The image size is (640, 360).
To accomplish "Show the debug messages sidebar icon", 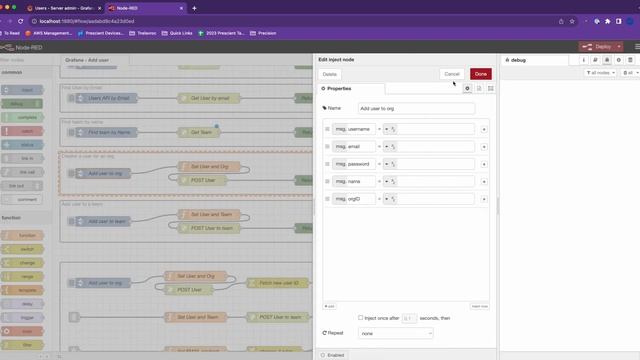I will [607, 60].
